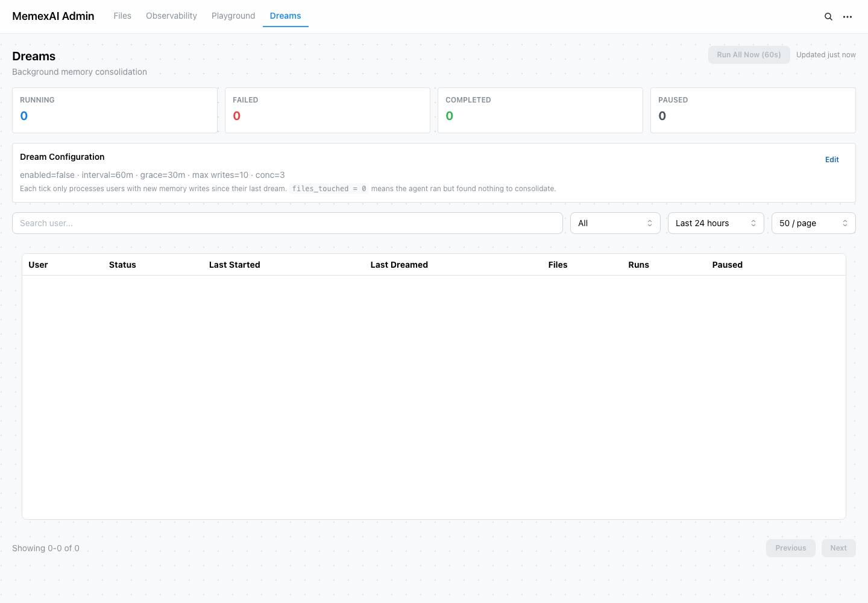
Task: Focus the Search user input field
Action: tap(288, 223)
